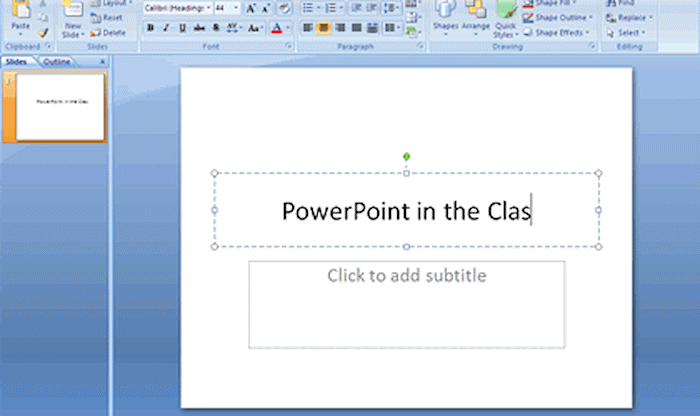
Task: Click the Delete slide button
Action: [x=108, y=33]
